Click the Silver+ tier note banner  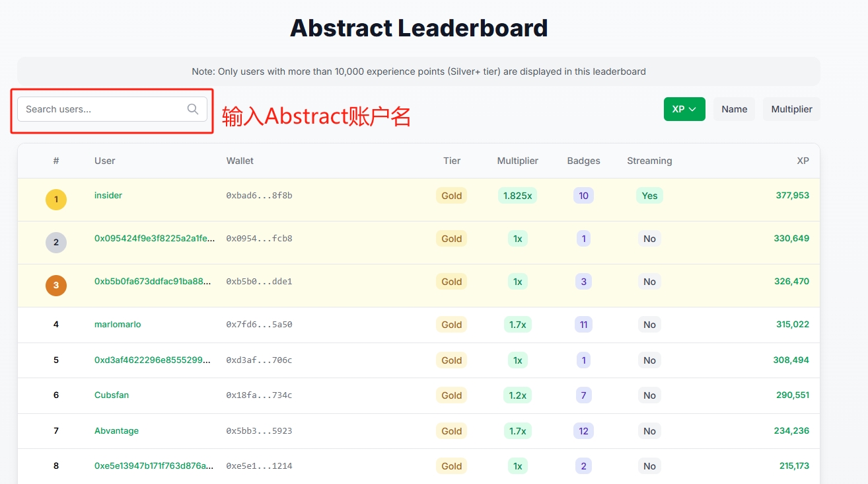419,71
